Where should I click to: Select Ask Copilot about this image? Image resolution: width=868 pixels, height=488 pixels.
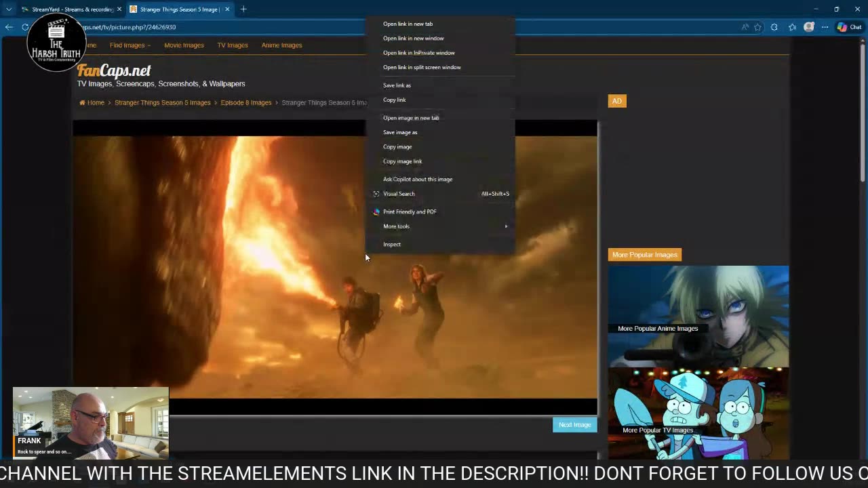tap(440, 180)
